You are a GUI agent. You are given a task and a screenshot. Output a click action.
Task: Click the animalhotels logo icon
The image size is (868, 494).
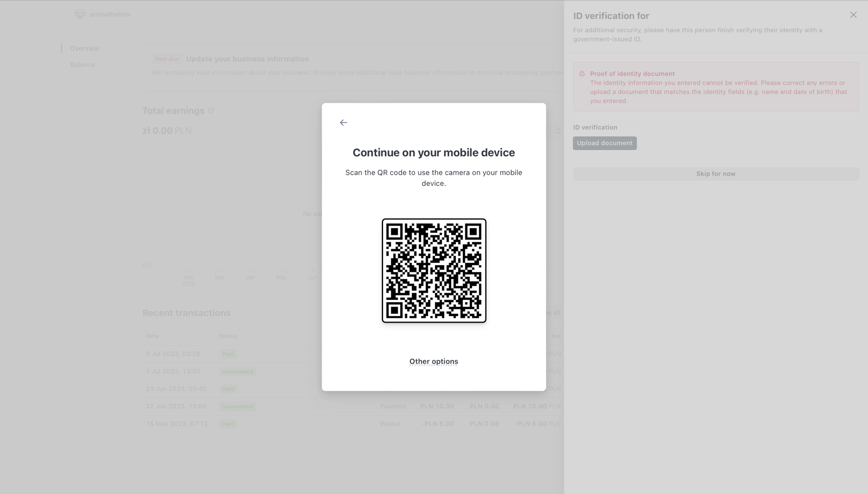point(80,15)
